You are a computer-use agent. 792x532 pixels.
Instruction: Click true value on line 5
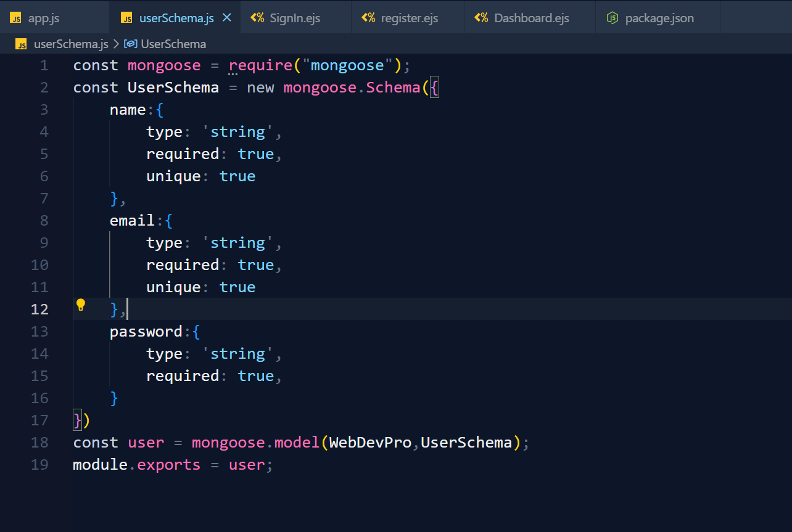[256, 154]
